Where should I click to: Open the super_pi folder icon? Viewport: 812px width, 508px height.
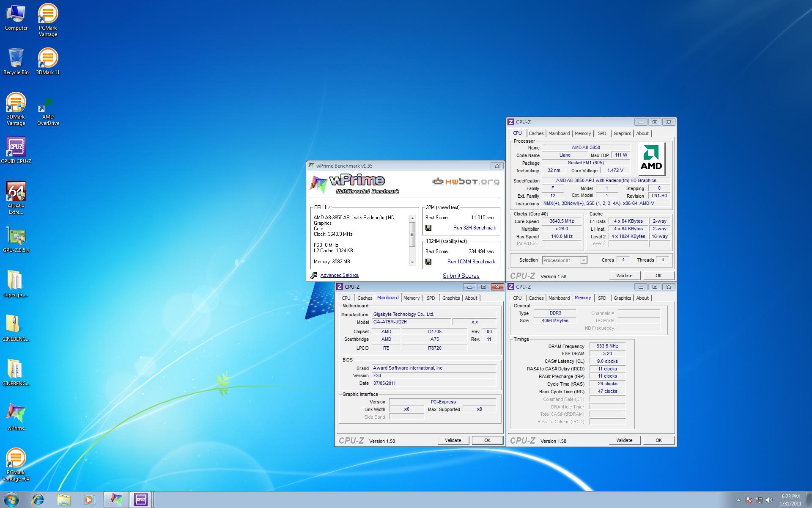(16, 284)
